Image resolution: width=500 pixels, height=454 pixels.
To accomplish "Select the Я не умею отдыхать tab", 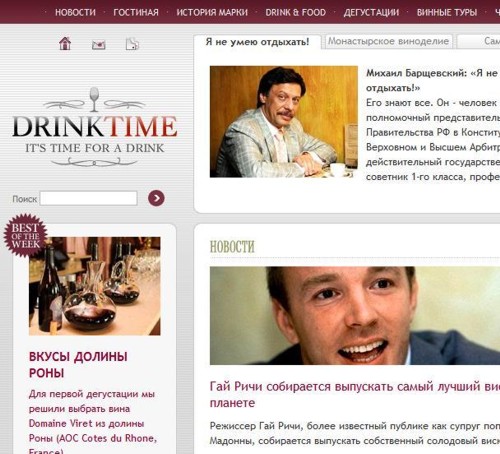I will coord(257,42).
